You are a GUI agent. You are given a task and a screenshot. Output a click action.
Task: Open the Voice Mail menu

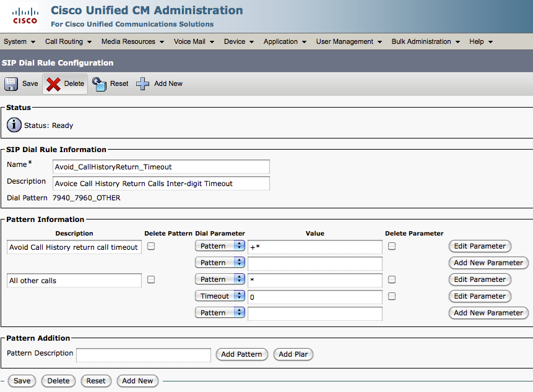(194, 42)
